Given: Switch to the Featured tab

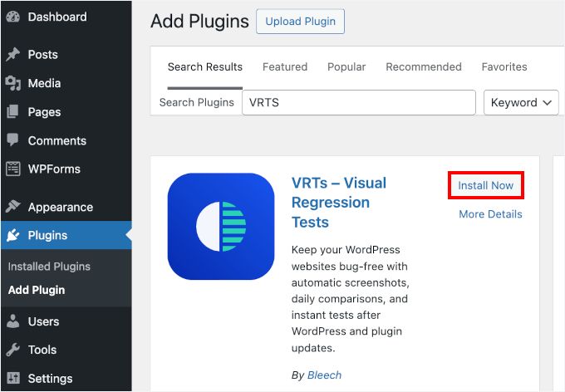Looking at the screenshot, I should (285, 66).
